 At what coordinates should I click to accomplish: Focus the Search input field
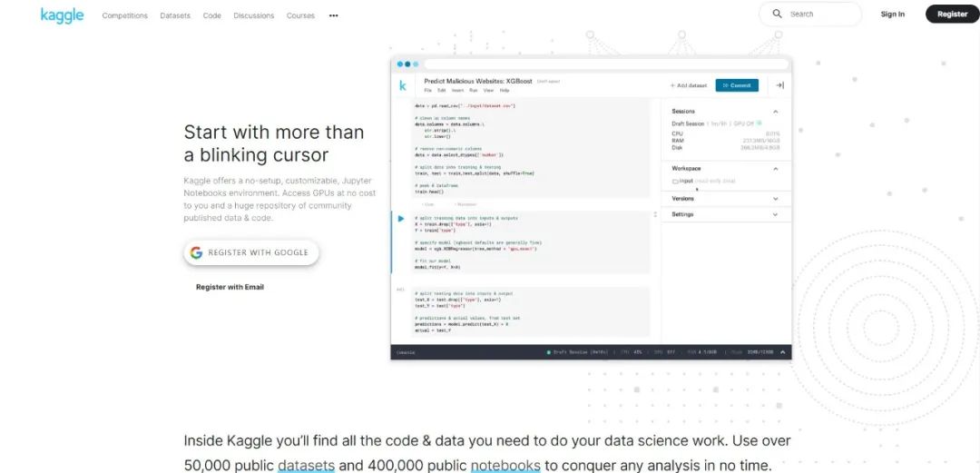click(810, 14)
